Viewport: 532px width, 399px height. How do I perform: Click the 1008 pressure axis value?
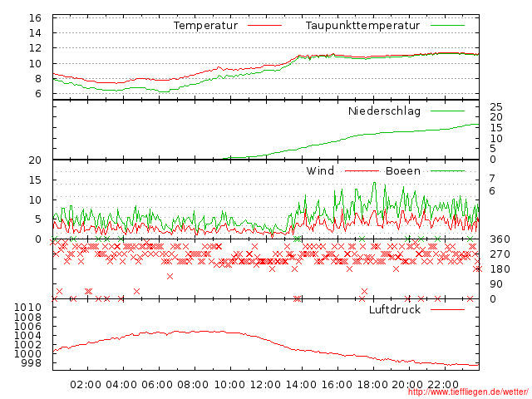coord(27,318)
